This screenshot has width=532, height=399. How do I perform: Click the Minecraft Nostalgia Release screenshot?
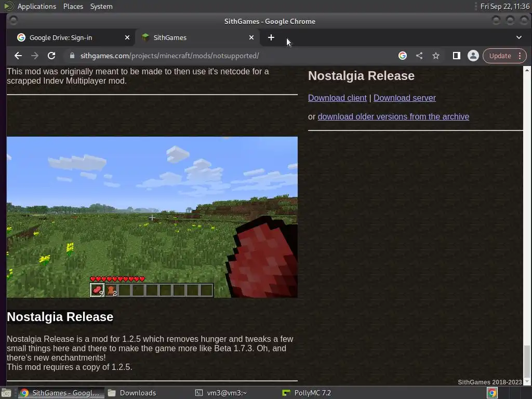pos(152,217)
